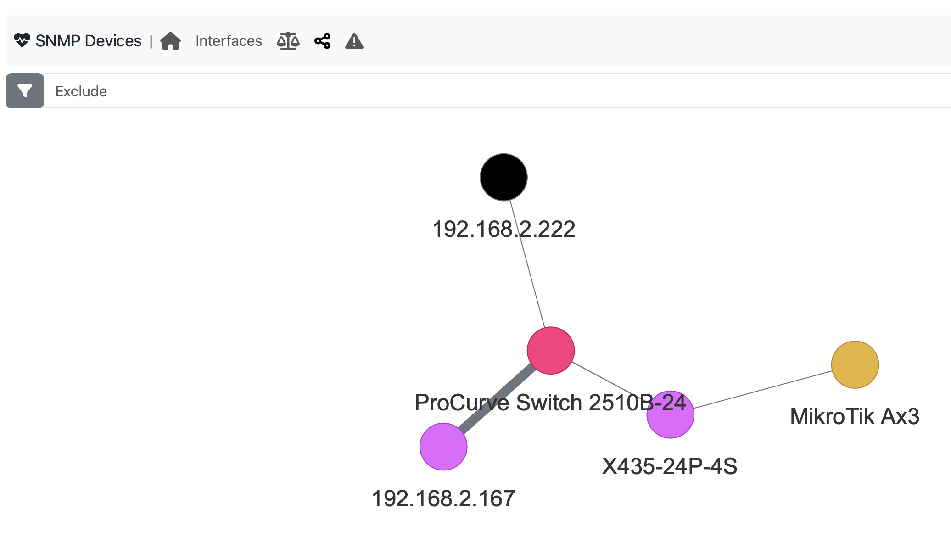
Task: Click the X435-24P-4S node label
Action: pos(670,466)
